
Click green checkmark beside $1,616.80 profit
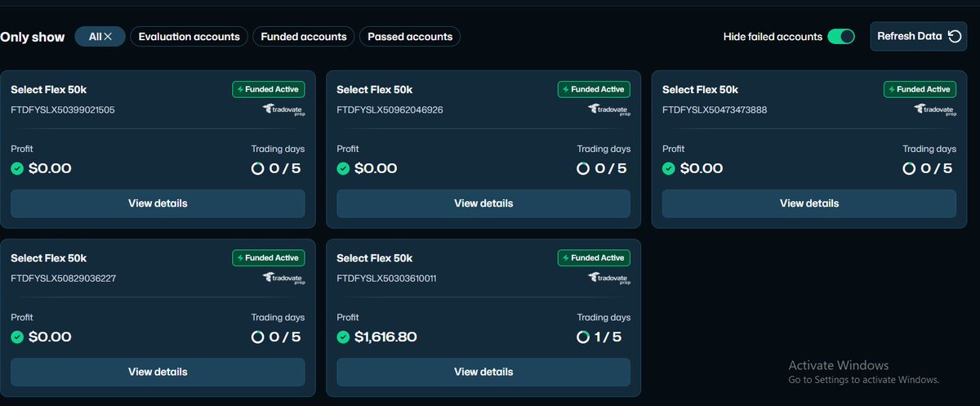pos(343,337)
